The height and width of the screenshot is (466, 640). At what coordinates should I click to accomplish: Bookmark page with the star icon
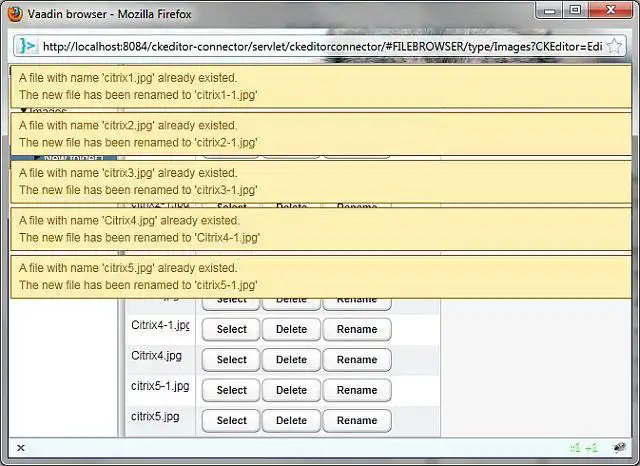click(x=614, y=46)
